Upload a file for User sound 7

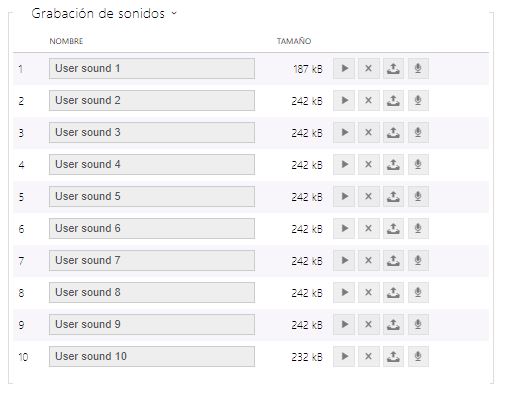(393, 261)
